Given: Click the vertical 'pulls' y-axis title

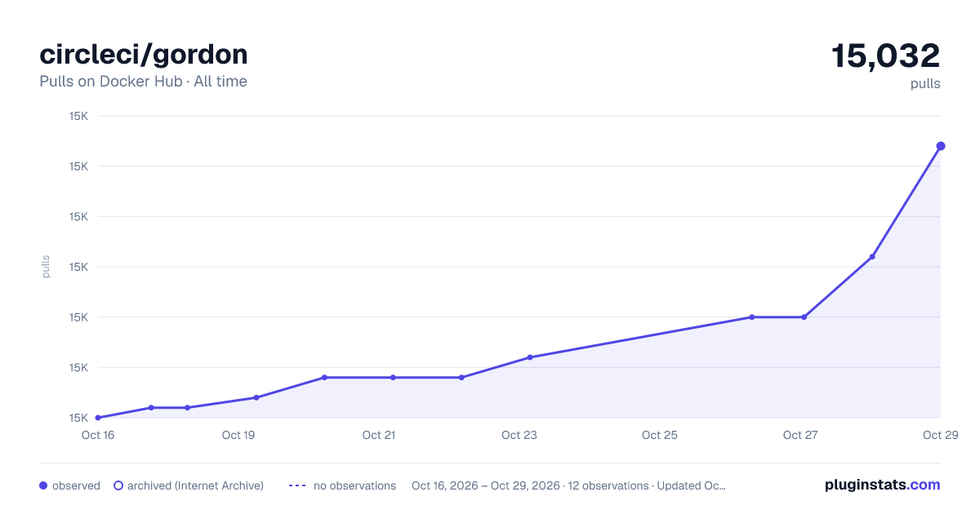Looking at the screenshot, I should coord(46,267).
